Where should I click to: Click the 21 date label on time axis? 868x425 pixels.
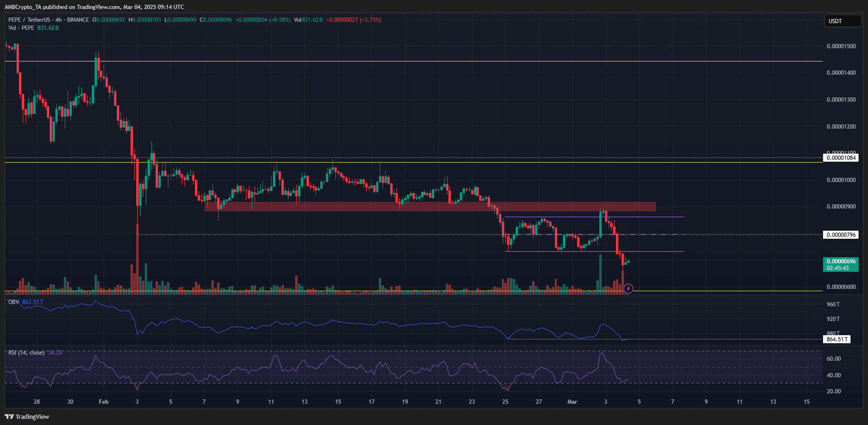tap(438, 402)
